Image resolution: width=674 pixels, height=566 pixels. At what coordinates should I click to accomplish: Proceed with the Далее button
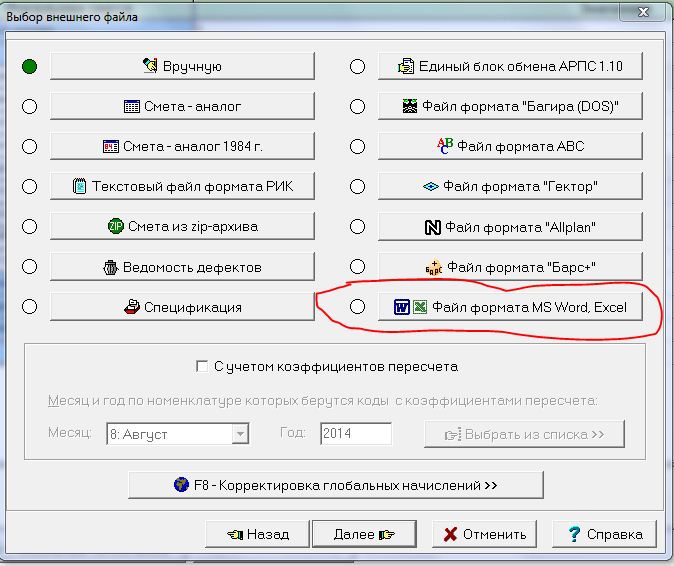[364, 534]
